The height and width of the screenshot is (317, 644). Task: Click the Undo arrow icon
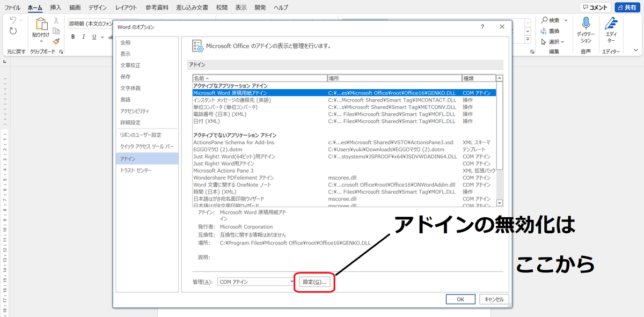13,20
